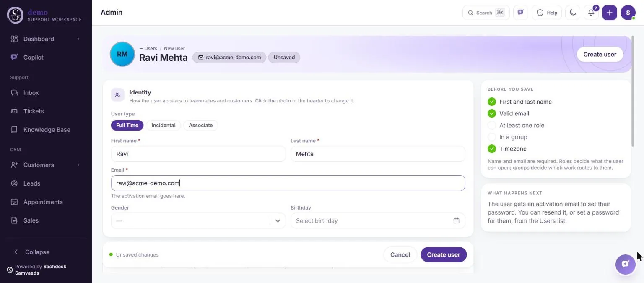Click the Knowledge Base book icon

14,130
